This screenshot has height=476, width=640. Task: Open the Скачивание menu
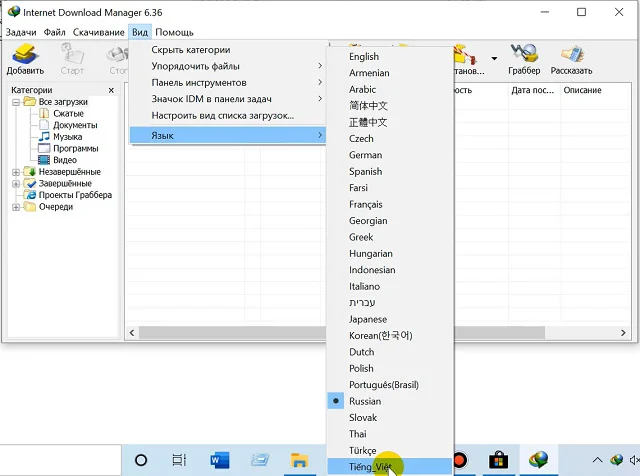98,32
